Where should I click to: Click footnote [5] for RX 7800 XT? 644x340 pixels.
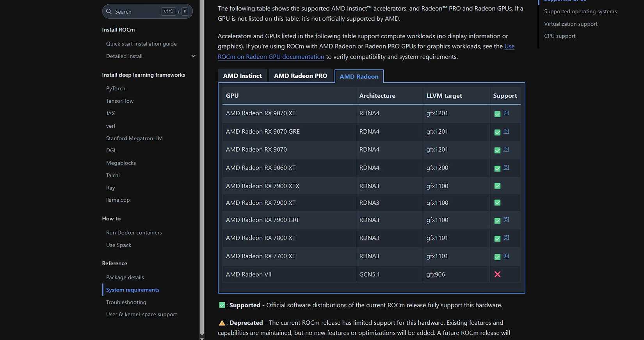click(506, 237)
